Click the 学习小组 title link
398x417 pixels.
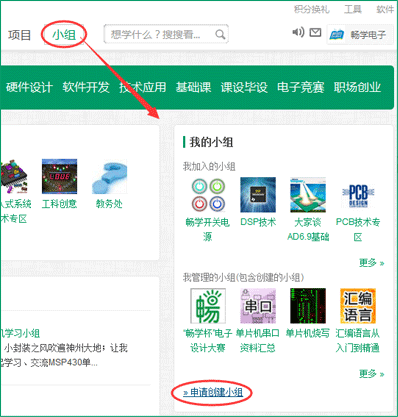20,333
